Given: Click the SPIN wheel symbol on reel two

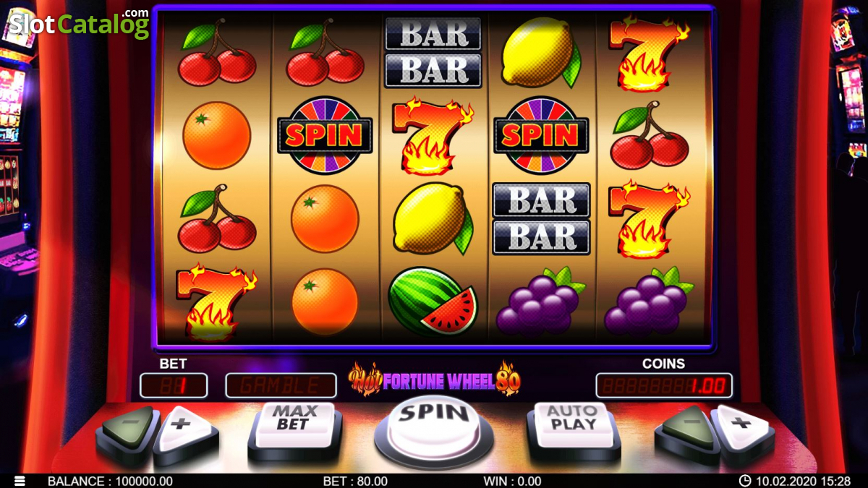Looking at the screenshot, I should (x=325, y=135).
